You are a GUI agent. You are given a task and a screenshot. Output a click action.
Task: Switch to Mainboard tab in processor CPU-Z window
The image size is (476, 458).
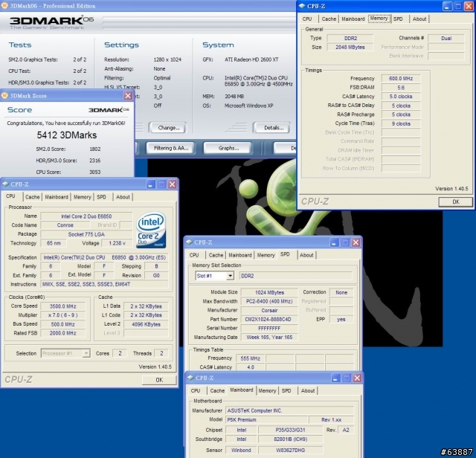[x=57, y=197]
